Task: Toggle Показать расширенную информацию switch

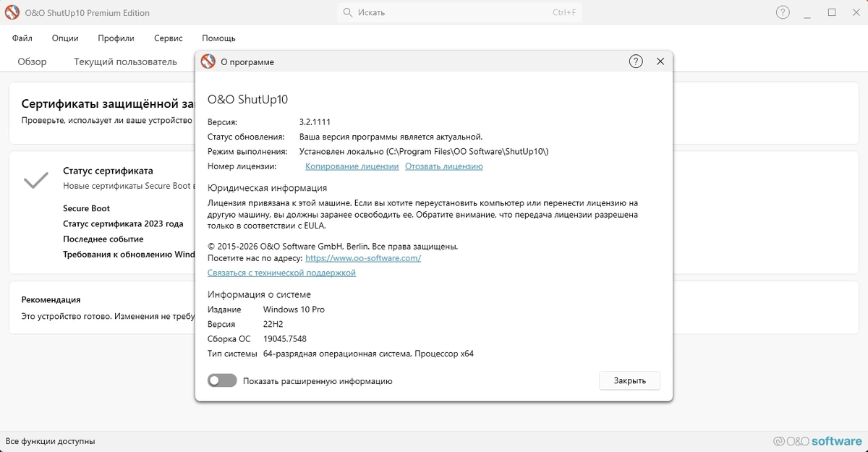Action: tap(222, 380)
